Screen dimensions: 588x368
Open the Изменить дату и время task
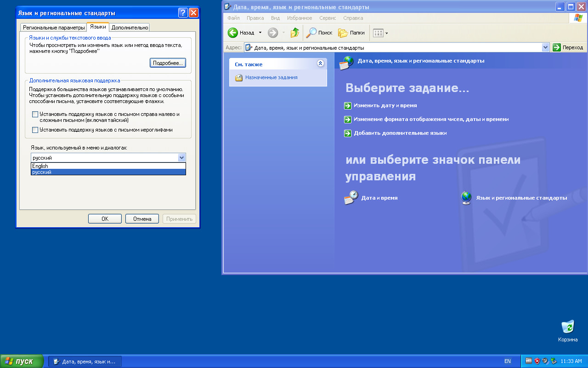[385, 106]
